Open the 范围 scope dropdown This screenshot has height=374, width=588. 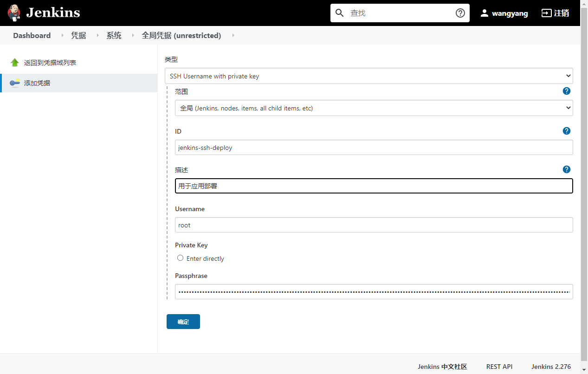[x=374, y=108]
